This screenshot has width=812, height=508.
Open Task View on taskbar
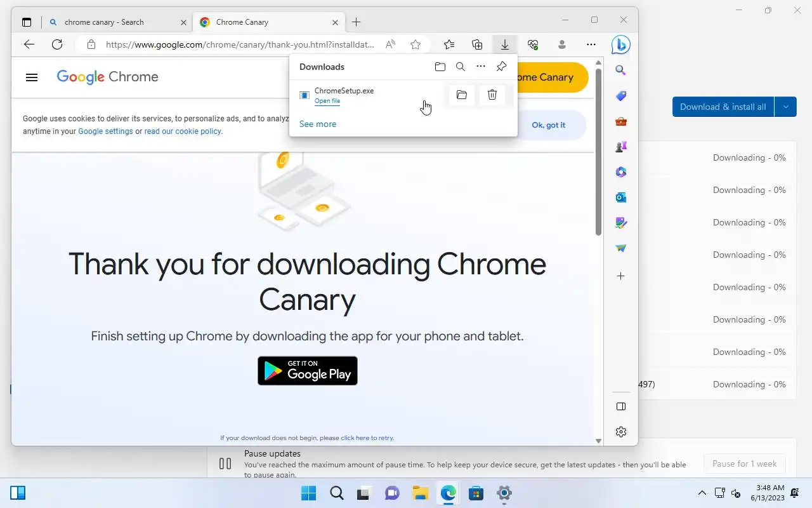[365, 493]
